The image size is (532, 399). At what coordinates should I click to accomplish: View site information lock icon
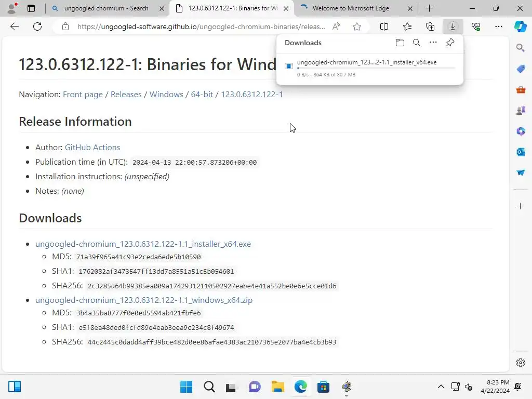point(65,26)
